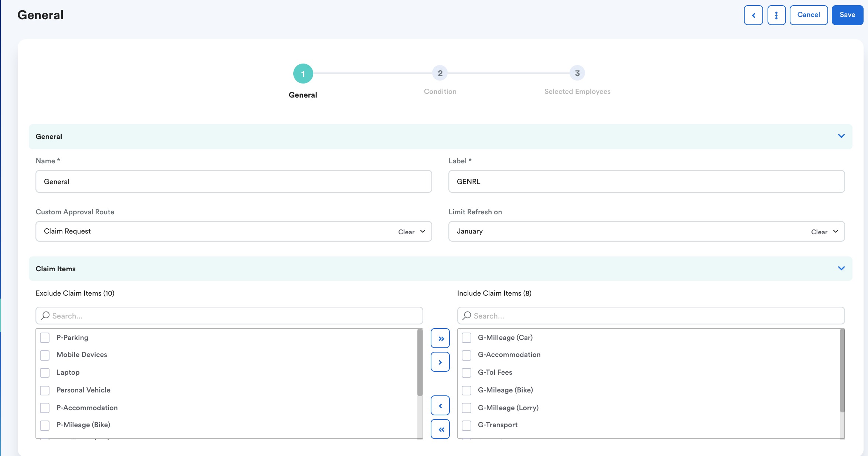The width and height of the screenshot is (868, 456).
Task: Tick the G-Tol Fees checkbox
Action: [467, 372]
